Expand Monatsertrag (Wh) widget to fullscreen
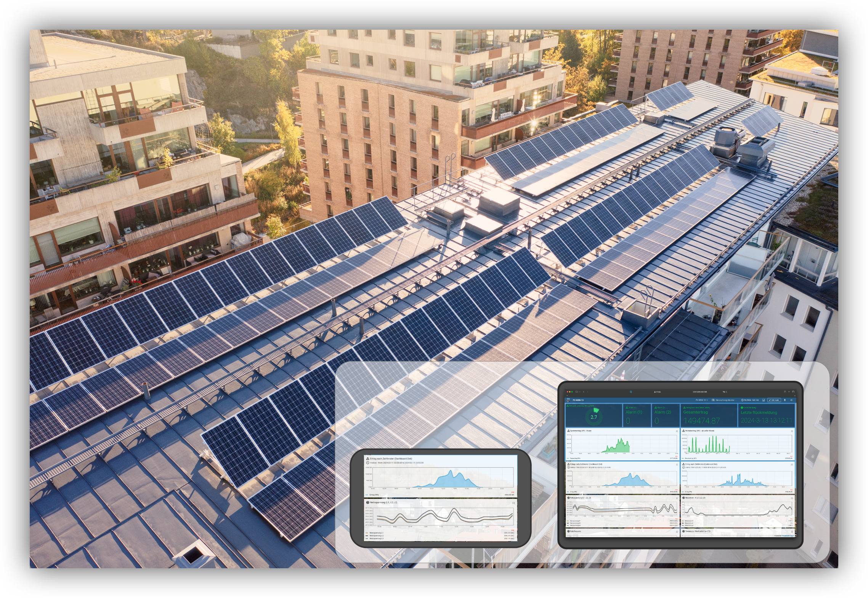 coord(792,431)
